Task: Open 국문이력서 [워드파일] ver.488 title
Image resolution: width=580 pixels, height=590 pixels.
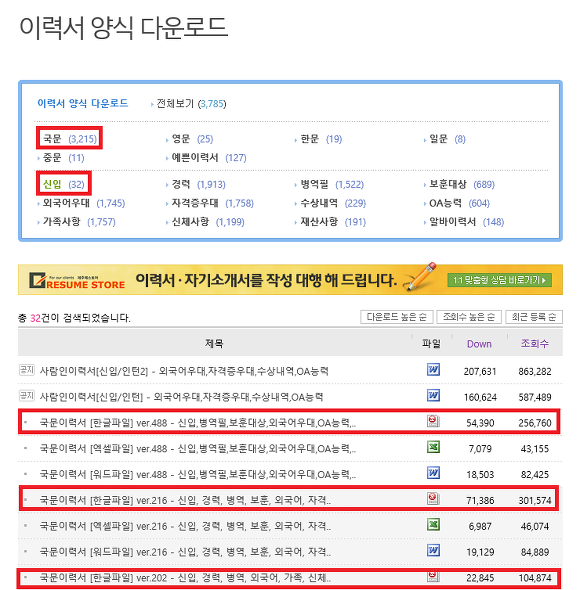Action: pos(198,474)
